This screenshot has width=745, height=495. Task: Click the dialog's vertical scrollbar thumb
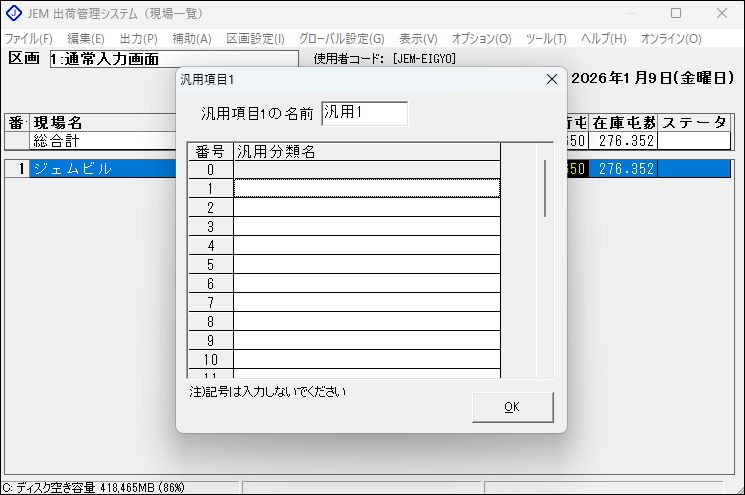point(545,188)
